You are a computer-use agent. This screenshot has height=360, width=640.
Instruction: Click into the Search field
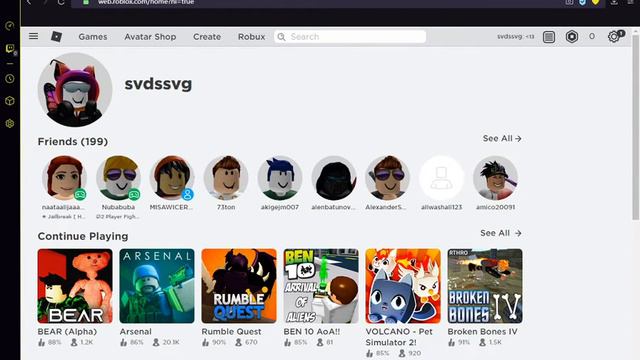(350, 37)
